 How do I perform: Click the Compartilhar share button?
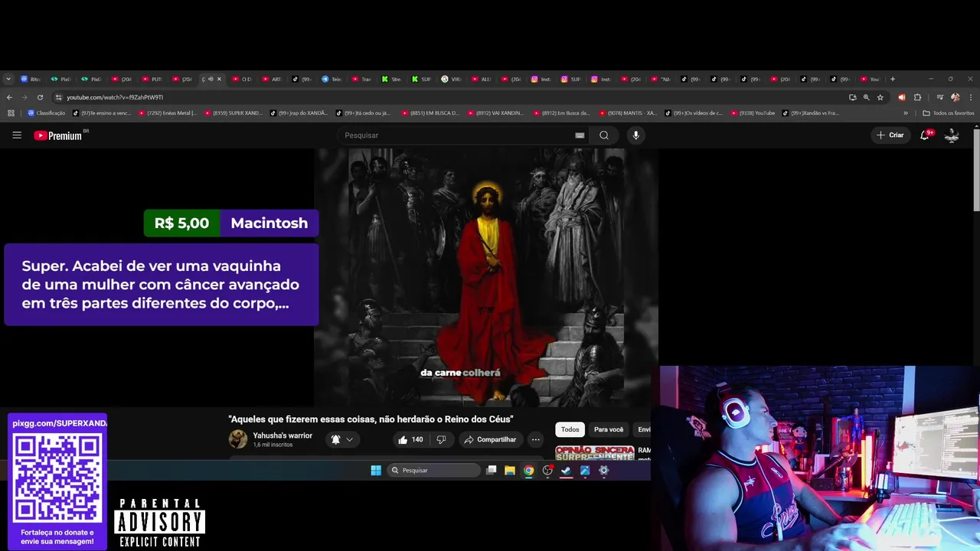tap(490, 439)
